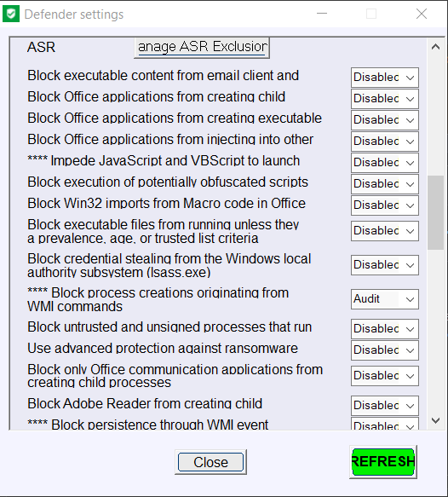Click the Close button
The width and height of the screenshot is (448, 497).
click(210, 462)
